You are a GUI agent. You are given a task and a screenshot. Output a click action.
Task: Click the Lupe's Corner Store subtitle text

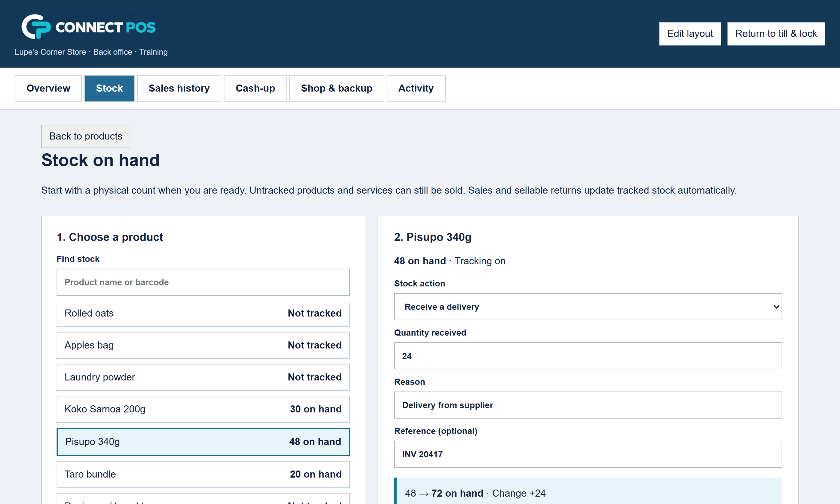point(91,52)
